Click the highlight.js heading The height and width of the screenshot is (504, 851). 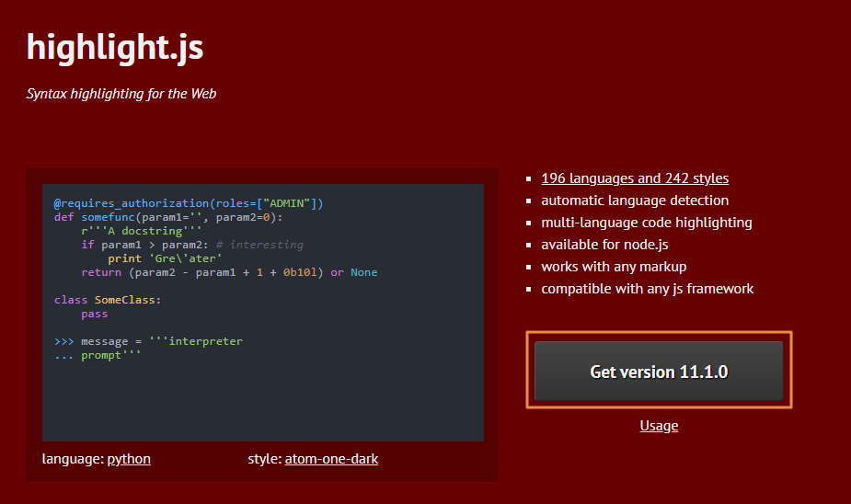[114, 48]
